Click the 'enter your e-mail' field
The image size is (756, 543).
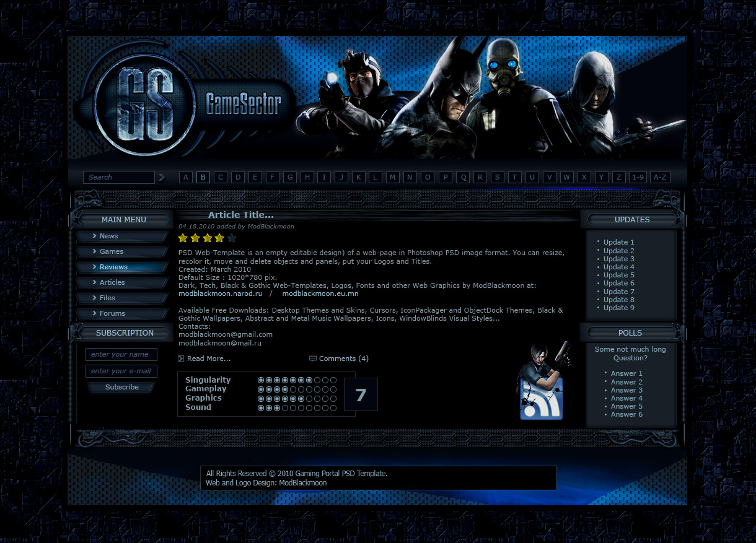click(121, 371)
